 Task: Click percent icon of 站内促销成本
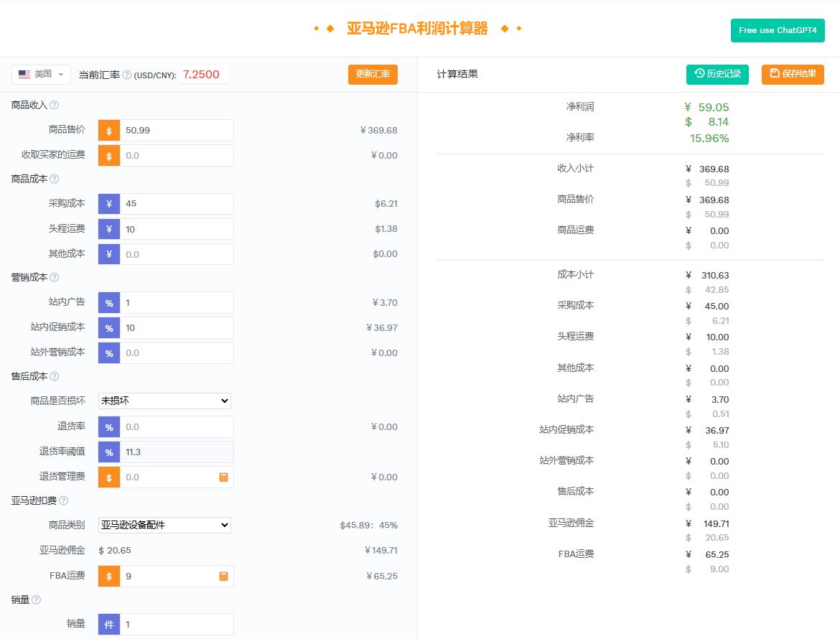108,328
